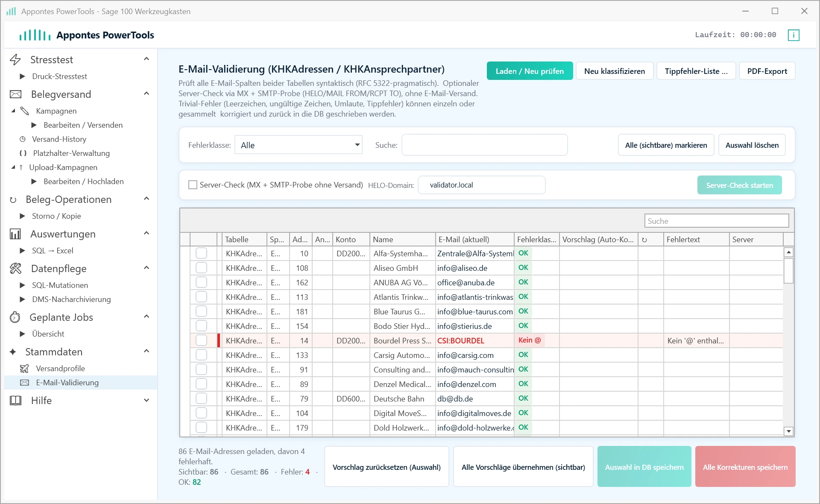Enable the Server-Check checkbox
The image size is (820, 504).
(193, 185)
